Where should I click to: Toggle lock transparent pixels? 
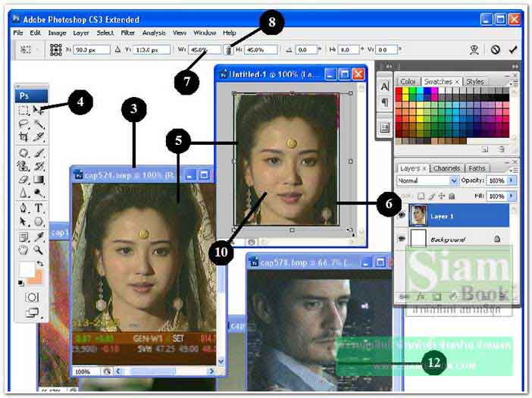(421, 196)
